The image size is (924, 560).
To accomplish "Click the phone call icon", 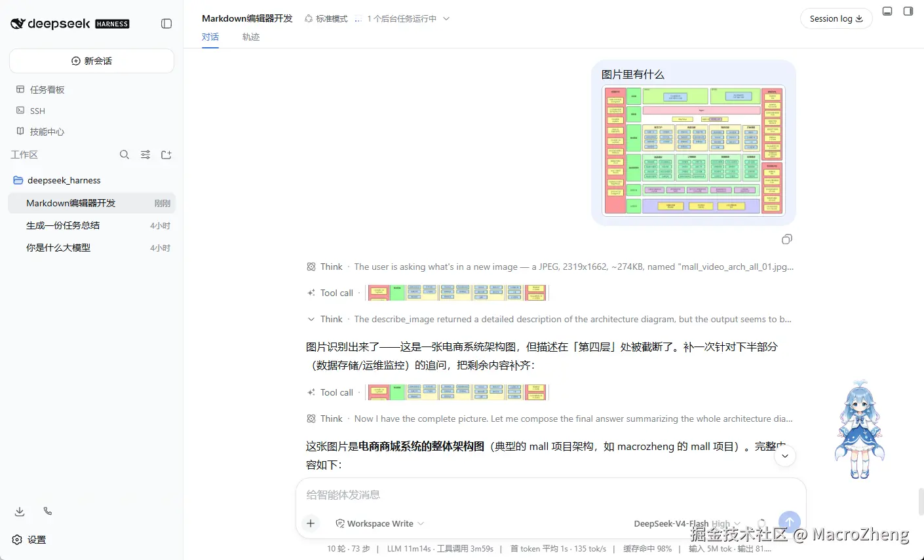I will coord(48,511).
